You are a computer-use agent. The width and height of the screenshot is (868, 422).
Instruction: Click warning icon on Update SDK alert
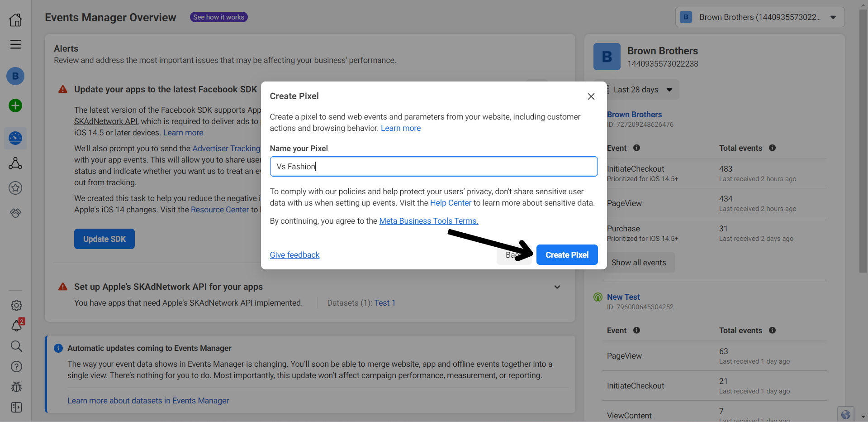pyautogui.click(x=63, y=89)
